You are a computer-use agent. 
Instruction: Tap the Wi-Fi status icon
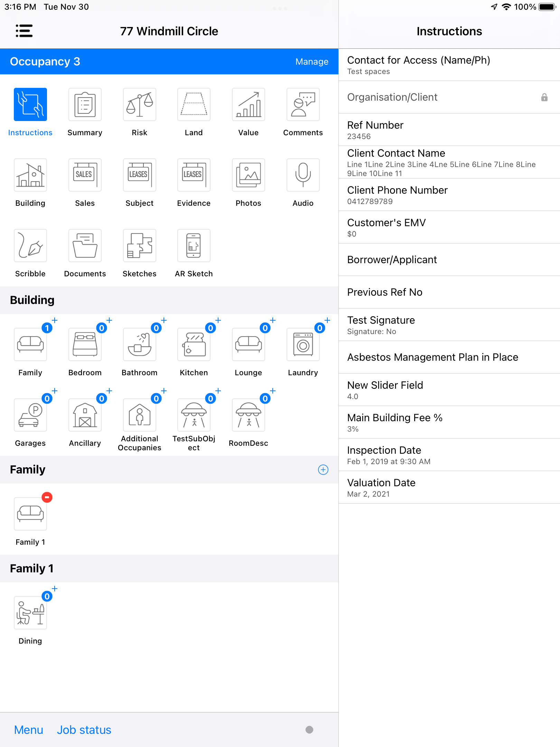(506, 7)
